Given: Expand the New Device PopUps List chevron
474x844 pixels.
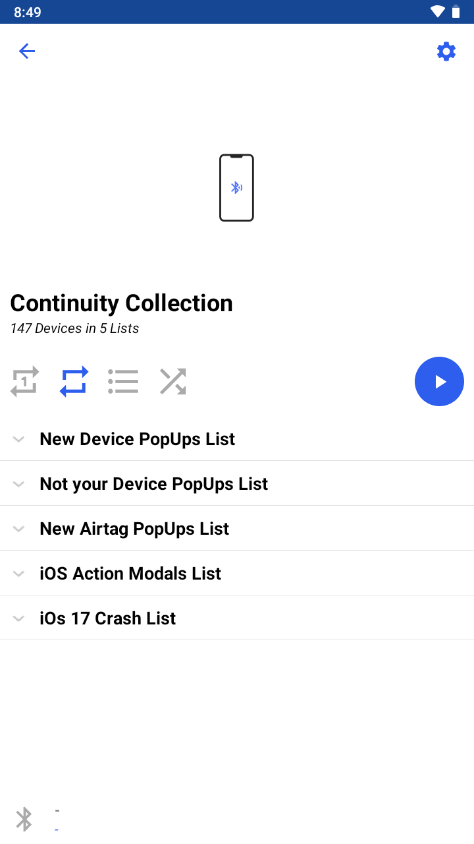Looking at the screenshot, I should (18, 439).
